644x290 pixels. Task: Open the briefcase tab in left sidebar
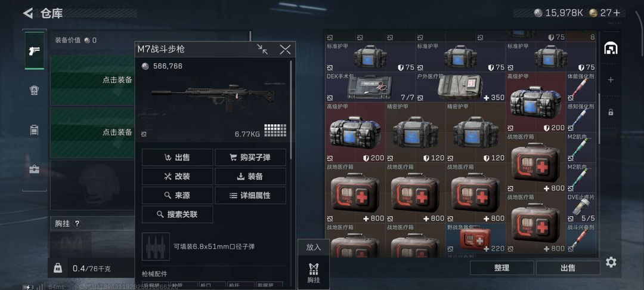[x=34, y=169]
